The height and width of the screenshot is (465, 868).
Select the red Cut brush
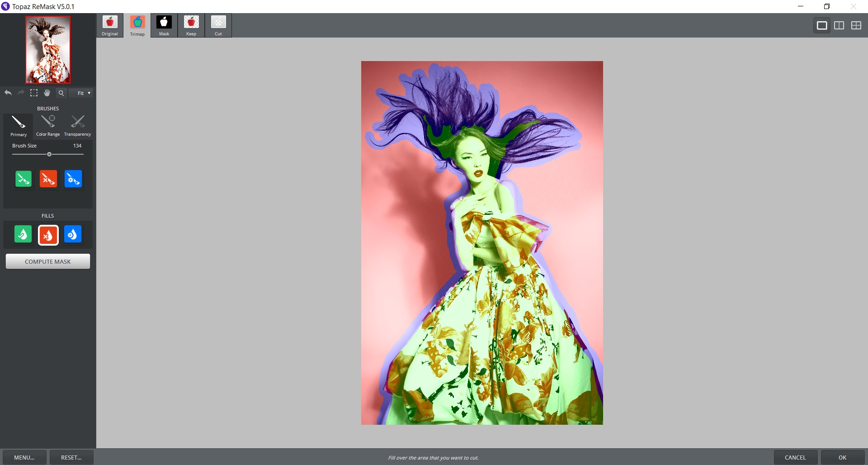pyautogui.click(x=48, y=179)
